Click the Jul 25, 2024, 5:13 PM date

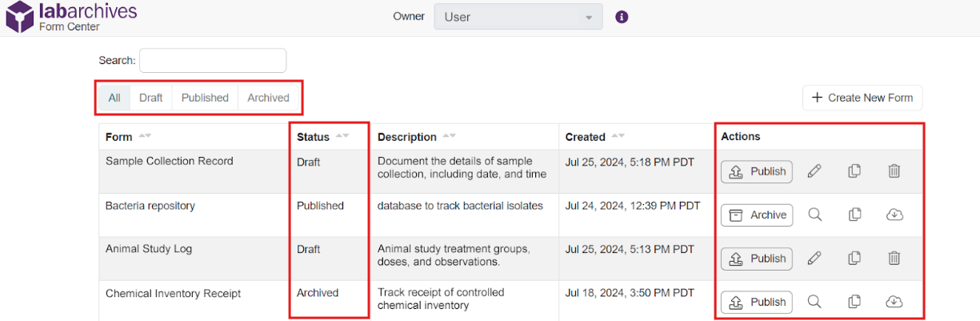630,249
